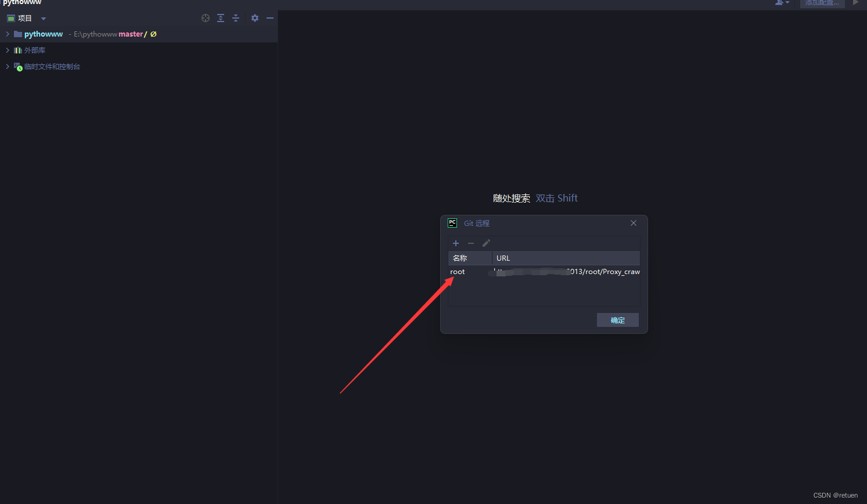This screenshot has width=867, height=504.
Task: Click the master branch label in project row
Action: pyautogui.click(x=131, y=34)
